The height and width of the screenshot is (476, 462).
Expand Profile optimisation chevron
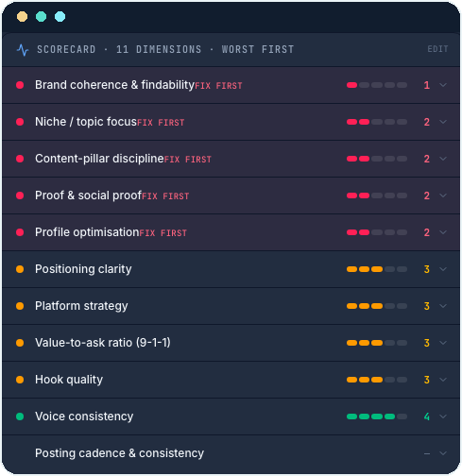443,232
